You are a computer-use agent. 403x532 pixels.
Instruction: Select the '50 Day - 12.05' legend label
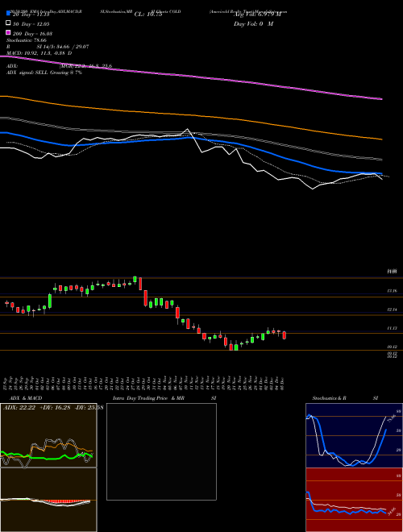coord(31,24)
